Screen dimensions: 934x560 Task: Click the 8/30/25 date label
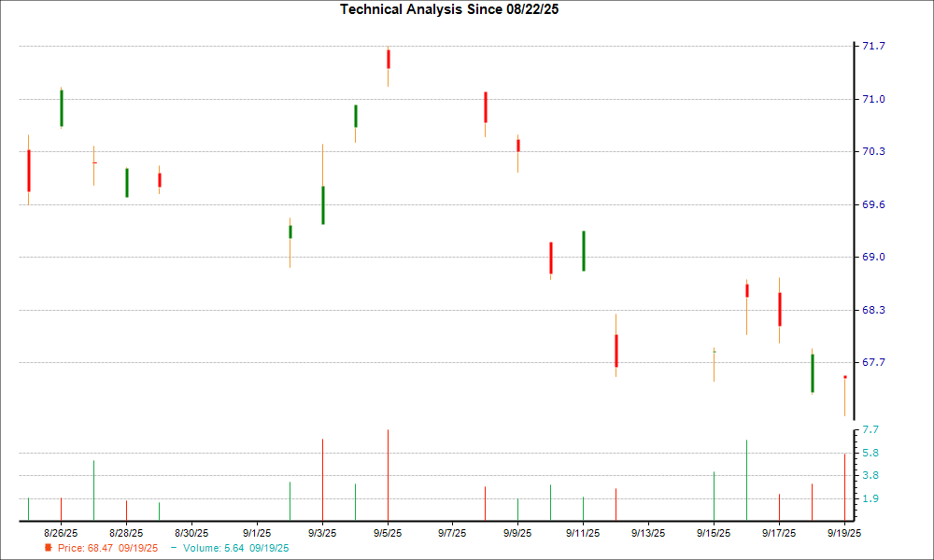pyautogui.click(x=191, y=533)
